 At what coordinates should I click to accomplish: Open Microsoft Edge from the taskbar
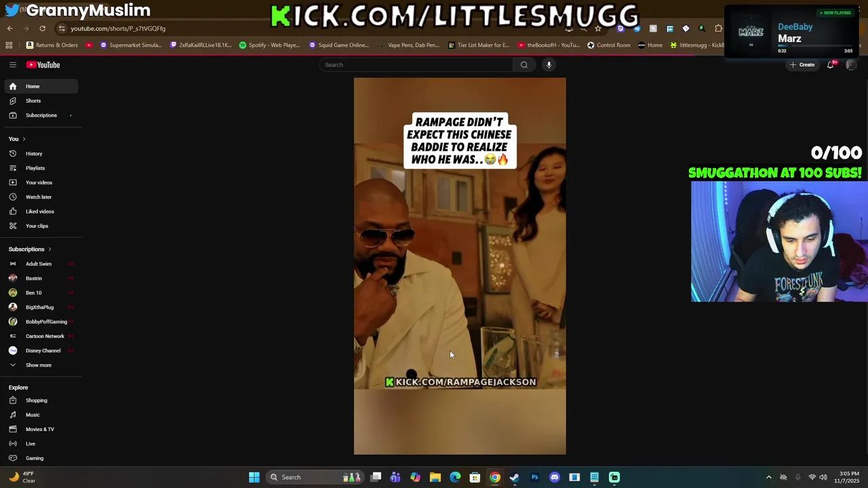coord(455,477)
